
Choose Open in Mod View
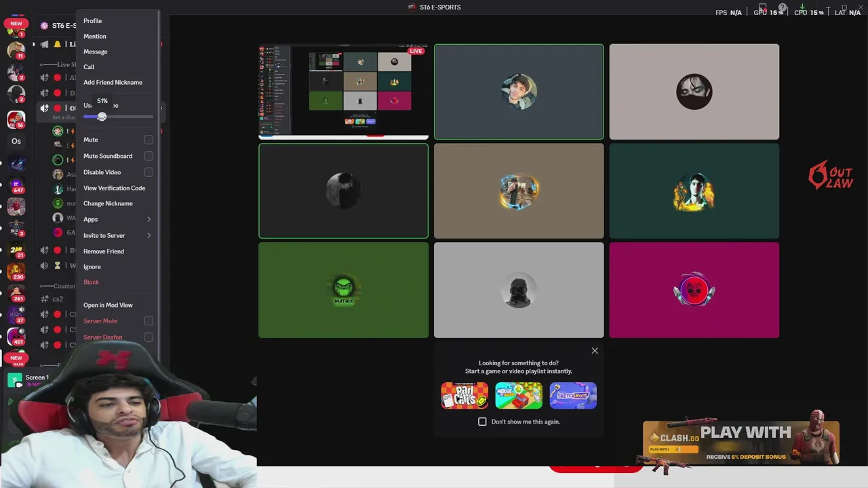click(108, 305)
